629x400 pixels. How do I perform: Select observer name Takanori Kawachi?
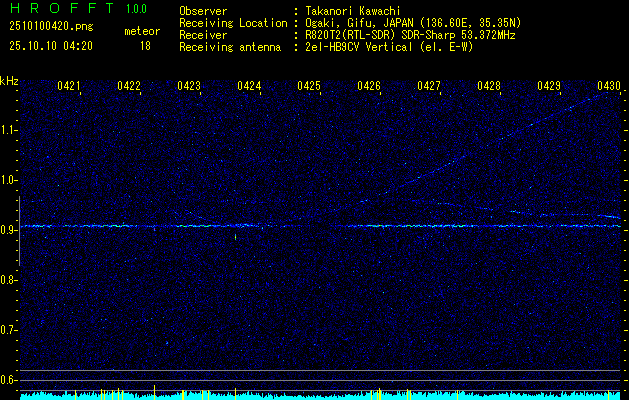pyautogui.click(x=353, y=11)
